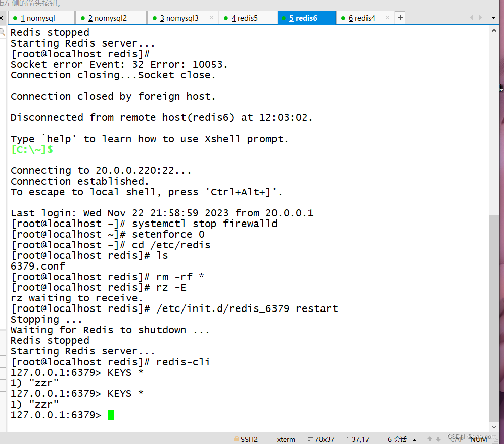Open the 6 会话 sessions dropdown
This screenshot has width=504, height=444.
[399, 439]
